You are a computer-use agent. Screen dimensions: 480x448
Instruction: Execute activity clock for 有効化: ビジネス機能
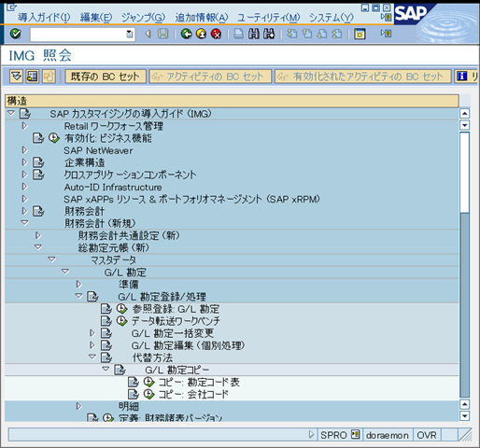pyautogui.click(x=54, y=138)
